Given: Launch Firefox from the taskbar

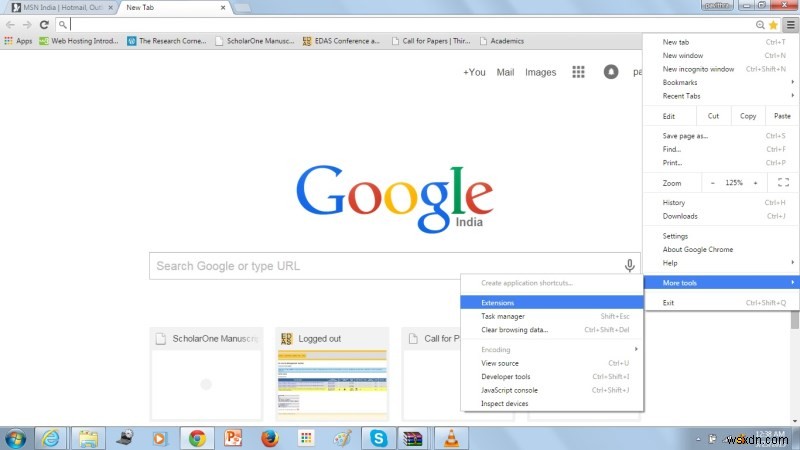Looking at the screenshot, I should [269, 439].
